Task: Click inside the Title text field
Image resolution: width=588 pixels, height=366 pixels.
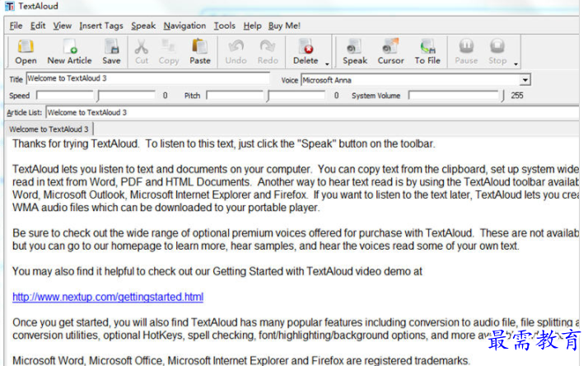Action: [148, 80]
